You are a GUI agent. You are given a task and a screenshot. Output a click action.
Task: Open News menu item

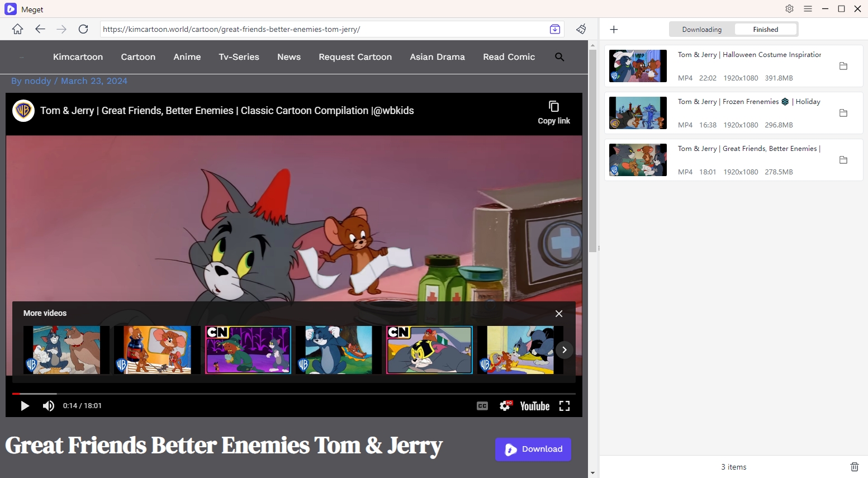289,57
